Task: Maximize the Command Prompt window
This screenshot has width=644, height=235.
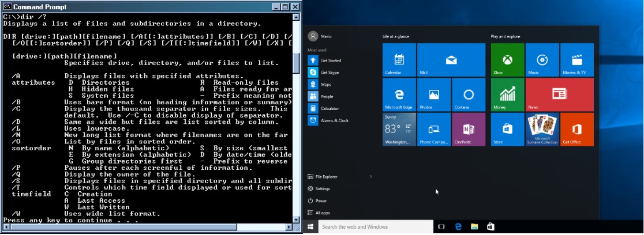Action: [x=284, y=7]
